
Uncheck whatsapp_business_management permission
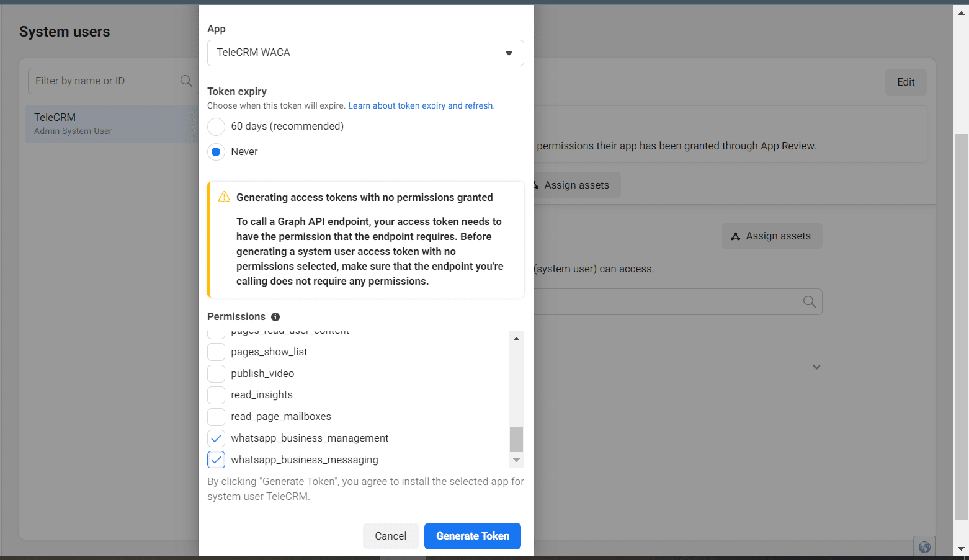(216, 438)
